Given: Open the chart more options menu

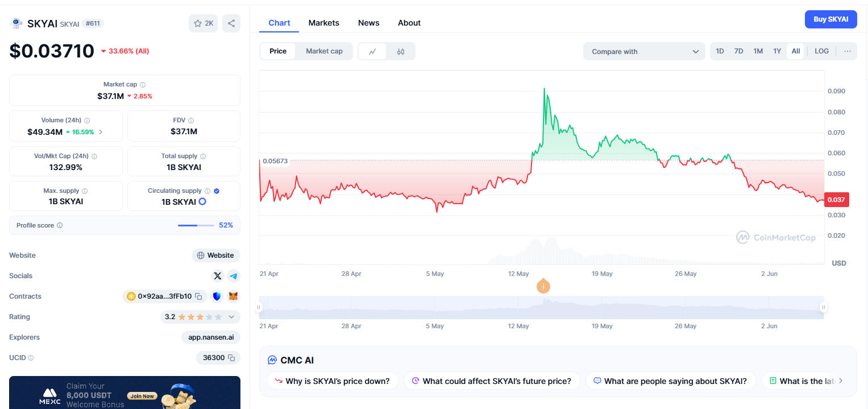Looking at the screenshot, I should tap(848, 51).
